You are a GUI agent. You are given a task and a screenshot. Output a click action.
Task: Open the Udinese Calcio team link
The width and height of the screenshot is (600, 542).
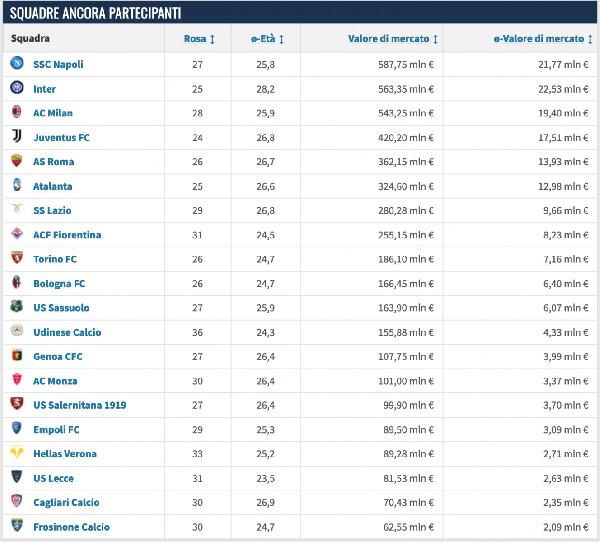pyautogui.click(x=67, y=332)
